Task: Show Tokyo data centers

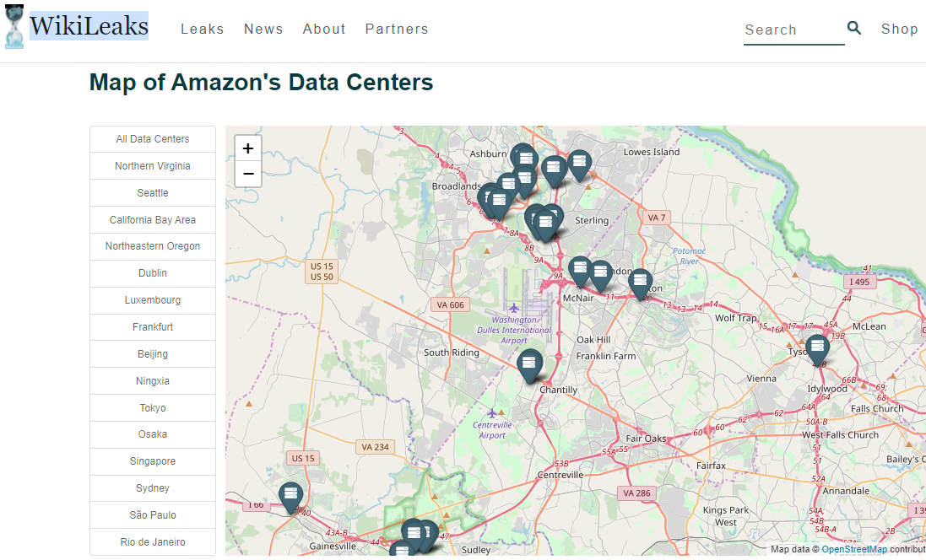Action: 153,407
